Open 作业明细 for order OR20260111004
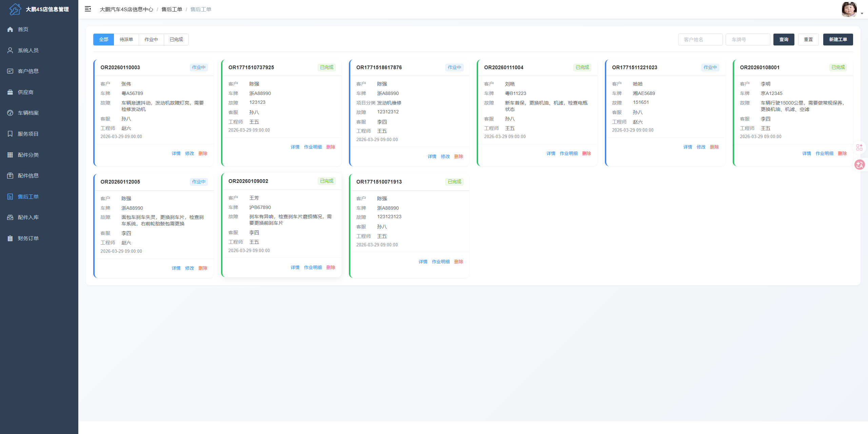 569,154
